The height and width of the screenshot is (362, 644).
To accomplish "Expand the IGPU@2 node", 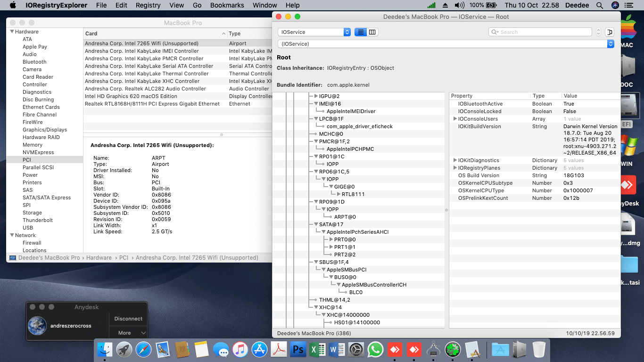I will 316,96.
